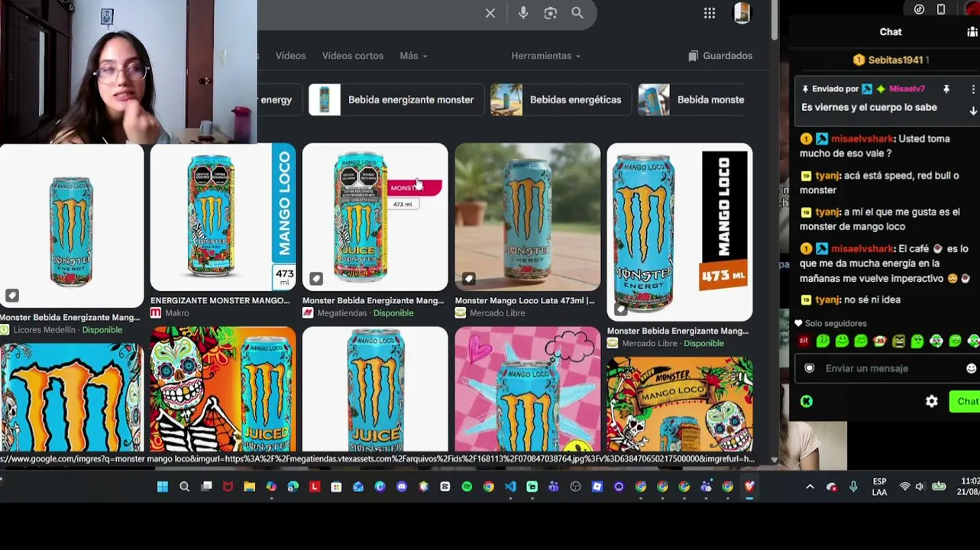This screenshot has width=980, height=550.
Task: Switch the ESP LAA keyboard language
Action: [880, 487]
